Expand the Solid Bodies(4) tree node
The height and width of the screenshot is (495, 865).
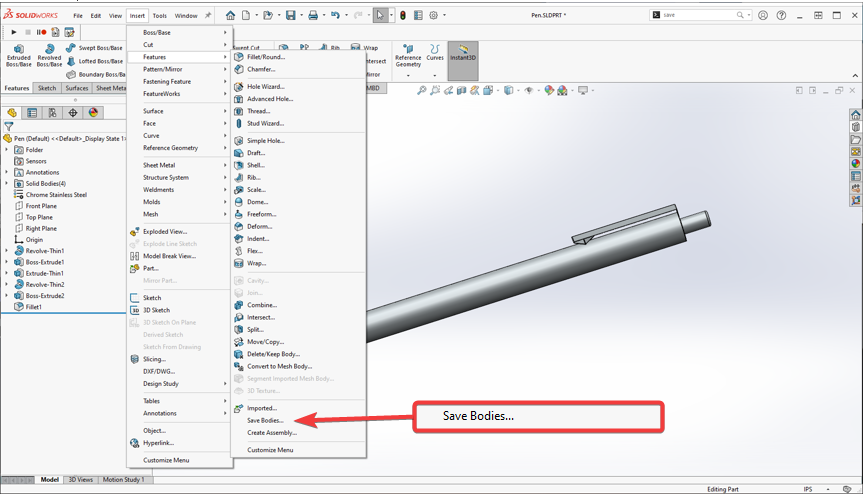(7, 183)
